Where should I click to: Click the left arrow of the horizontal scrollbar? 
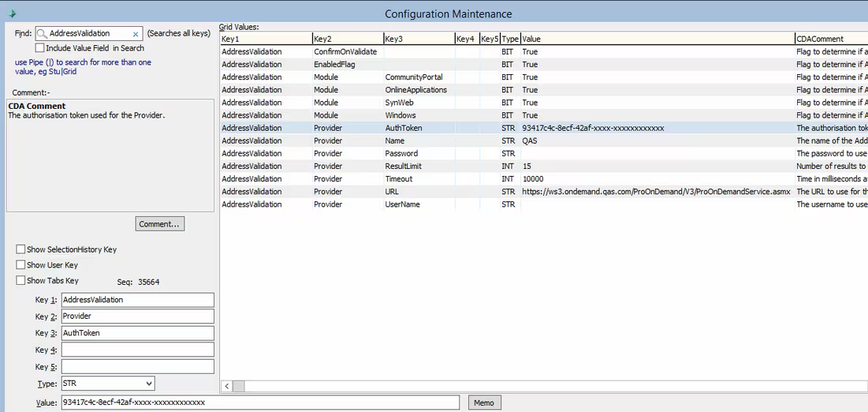[x=227, y=386]
